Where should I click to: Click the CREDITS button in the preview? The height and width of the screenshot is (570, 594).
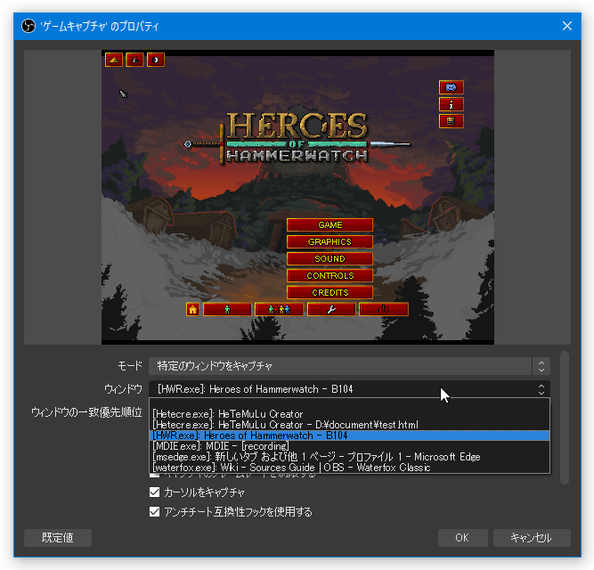(330, 293)
